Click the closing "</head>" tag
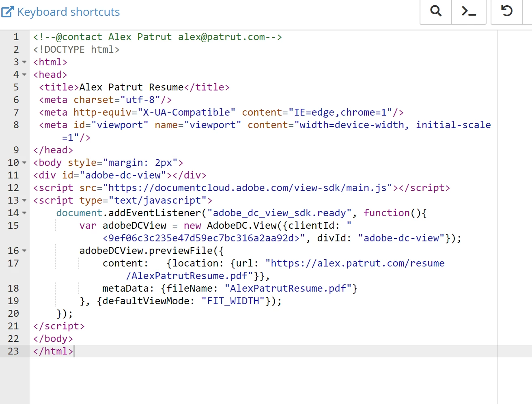532x404 pixels. click(53, 150)
